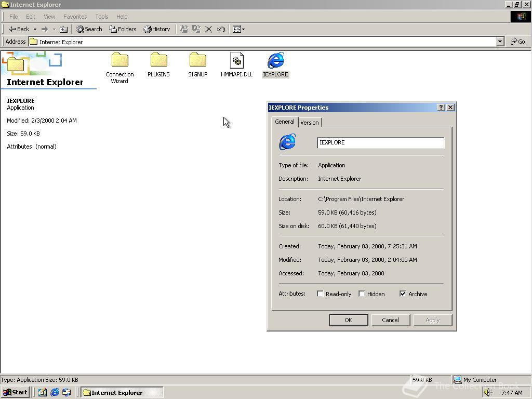Select the SIGNUP folder
The width and height of the screenshot is (532, 399).
tap(198, 65)
